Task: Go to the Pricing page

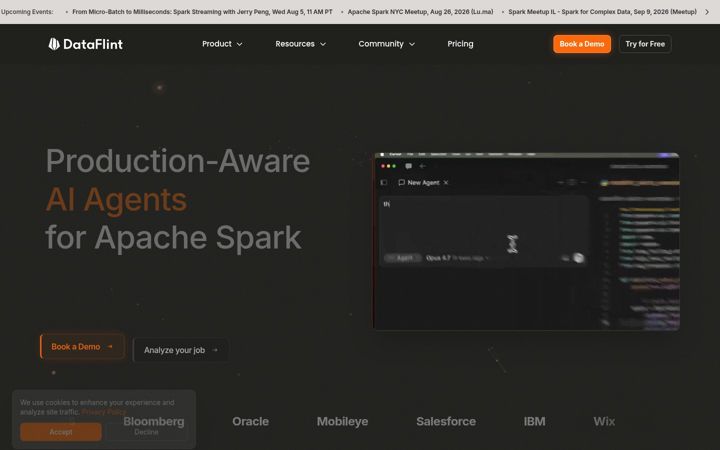Action: point(460,44)
